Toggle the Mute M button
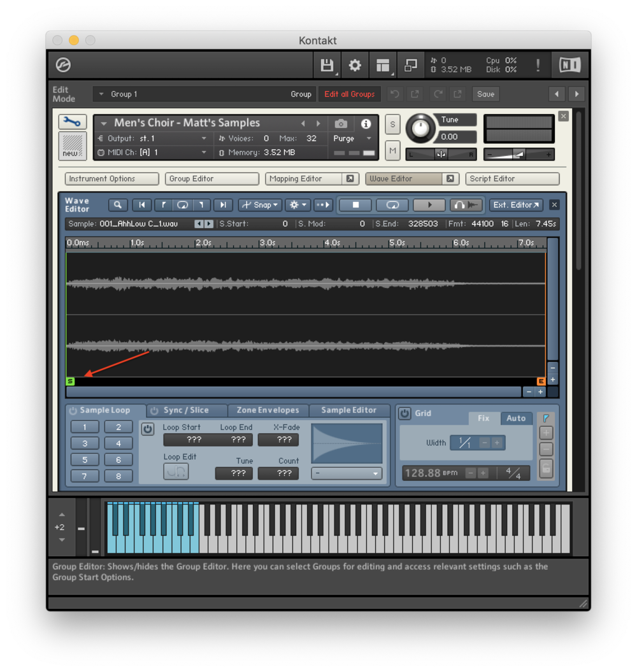637x672 pixels. pos(392,150)
